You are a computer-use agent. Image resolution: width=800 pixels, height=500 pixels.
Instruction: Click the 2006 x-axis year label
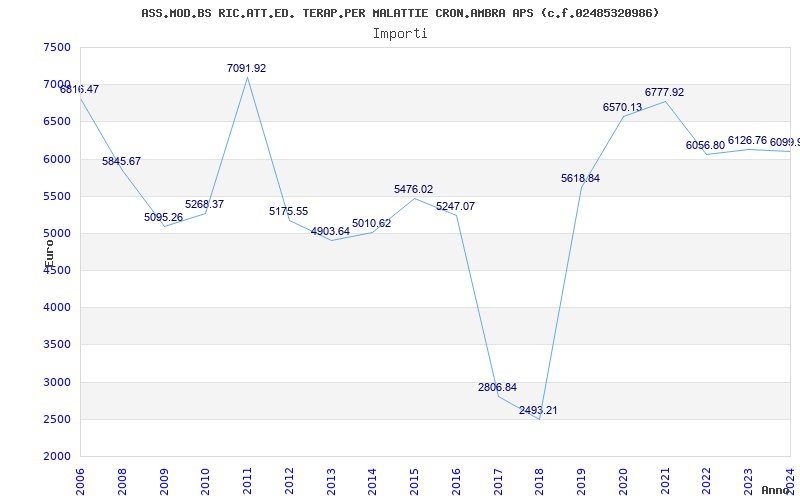tap(80, 481)
